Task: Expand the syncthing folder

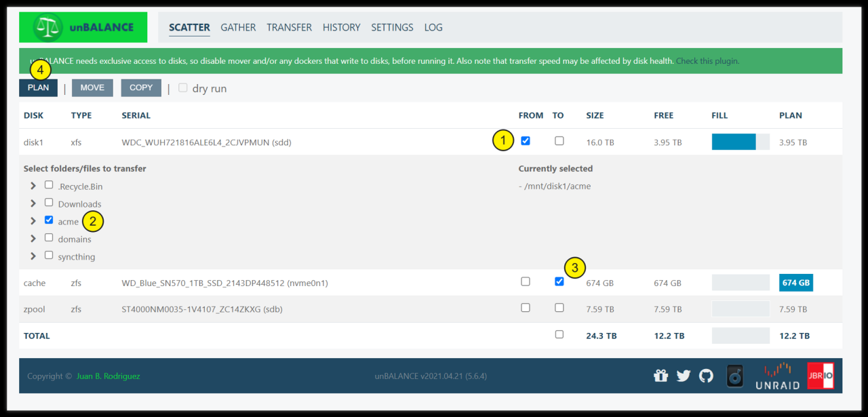Action: (x=33, y=256)
